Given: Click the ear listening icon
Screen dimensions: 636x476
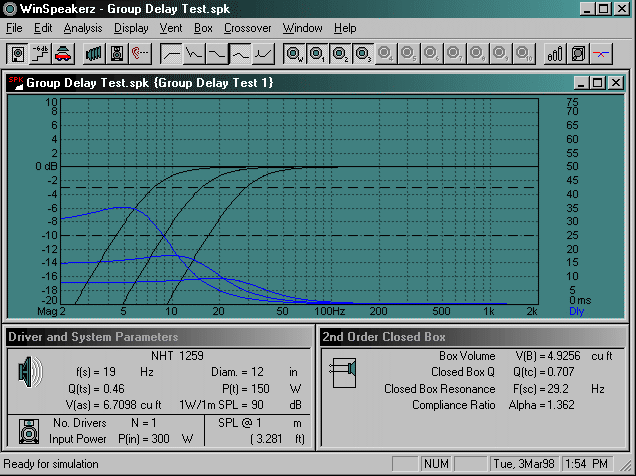Looking at the screenshot, I should (x=138, y=52).
